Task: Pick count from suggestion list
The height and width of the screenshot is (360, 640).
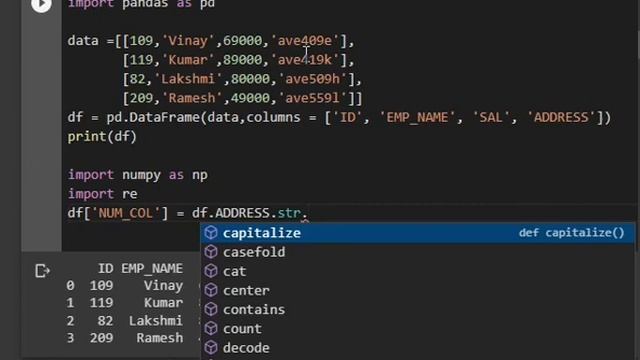Action: (x=418, y=329)
